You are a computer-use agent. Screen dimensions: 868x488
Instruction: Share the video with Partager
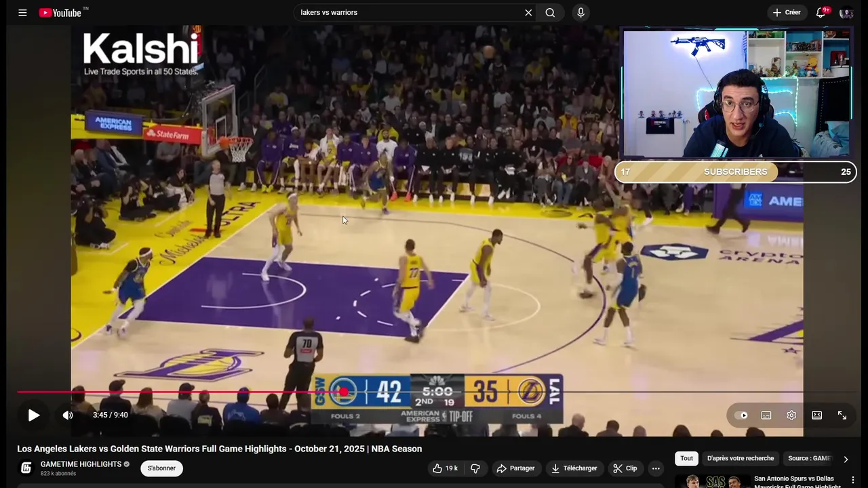point(515,468)
